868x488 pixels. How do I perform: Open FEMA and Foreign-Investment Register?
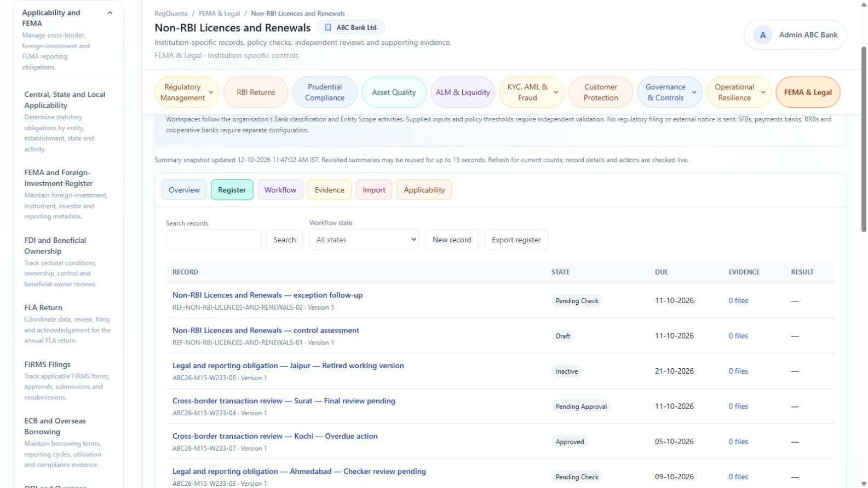pos(68,194)
